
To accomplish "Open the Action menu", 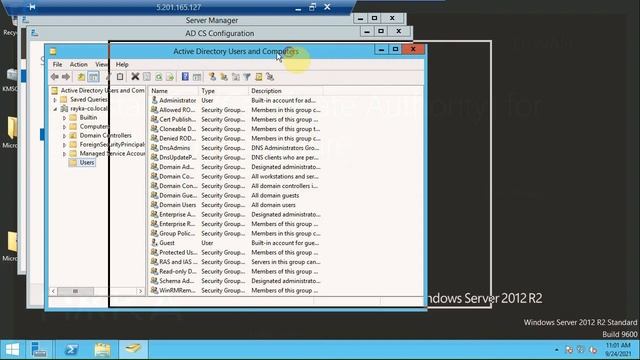I will pos(78,64).
